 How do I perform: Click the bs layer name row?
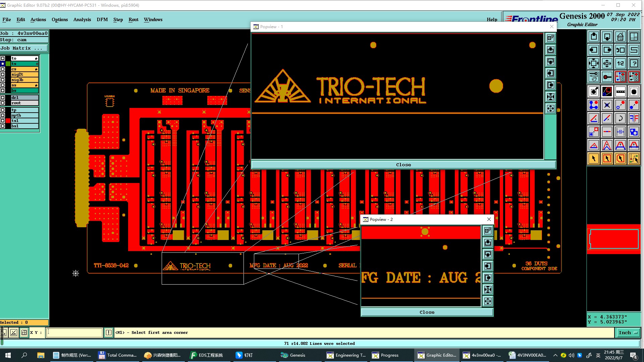(25, 90)
